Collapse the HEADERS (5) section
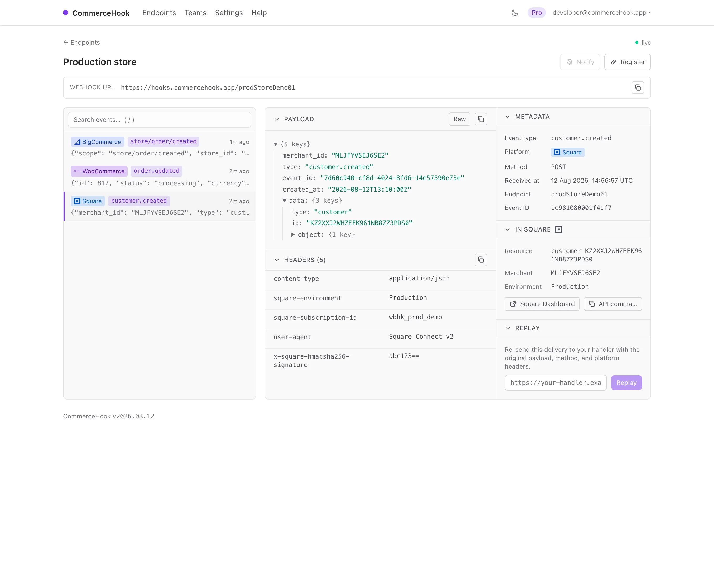The width and height of the screenshot is (714, 588). coord(277,260)
